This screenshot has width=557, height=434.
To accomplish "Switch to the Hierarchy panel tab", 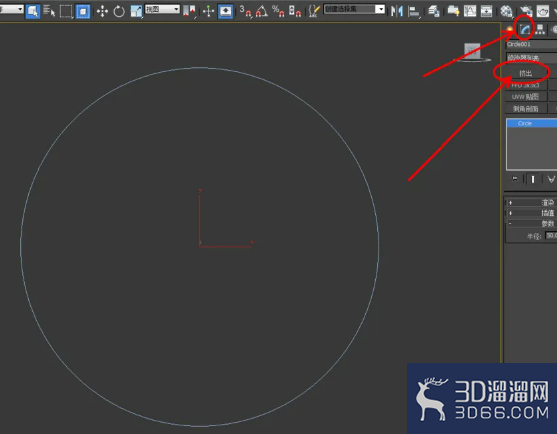I will click(x=540, y=30).
